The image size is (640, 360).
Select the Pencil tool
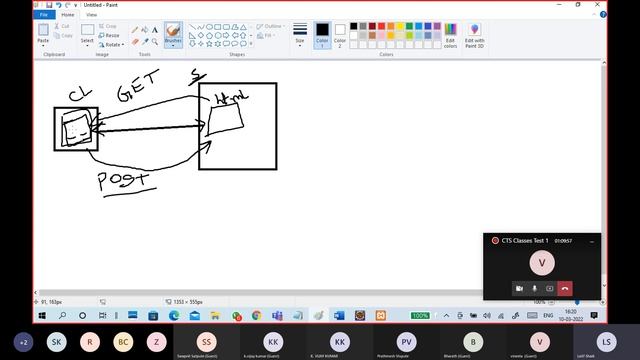coord(135,30)
